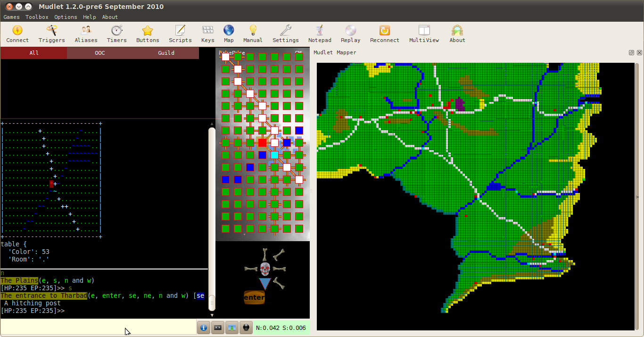The image size is (644, 337).
Task: Close the Mudlet Mapper panel
Action: point(639,53)
